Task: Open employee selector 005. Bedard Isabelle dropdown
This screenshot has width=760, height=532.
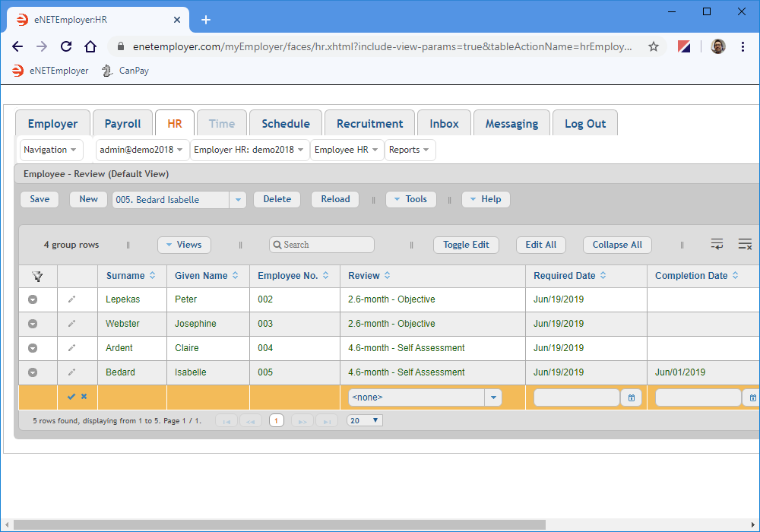Action: (237, 200)
